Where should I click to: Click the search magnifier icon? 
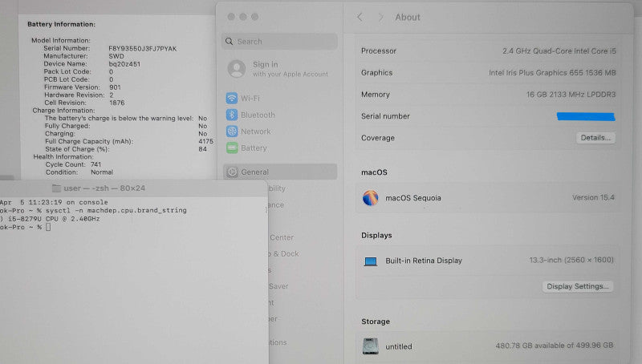[x=230, y=42]
